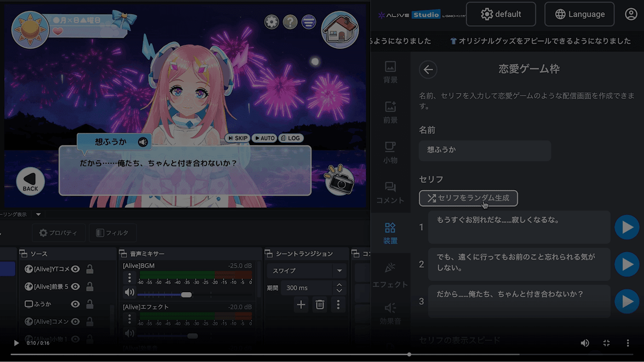Mute the [Alive]エフェクト audio channel

click(130, 334)
